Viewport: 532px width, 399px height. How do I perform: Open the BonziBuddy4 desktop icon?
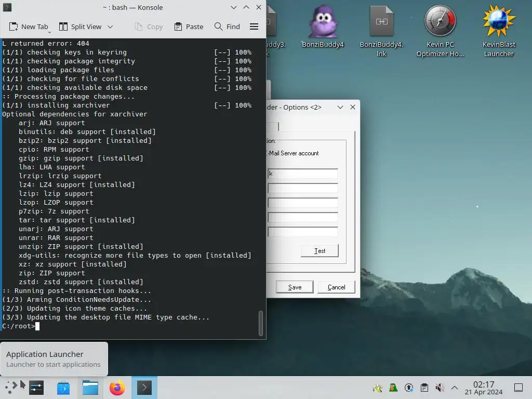tap(323, 27)
